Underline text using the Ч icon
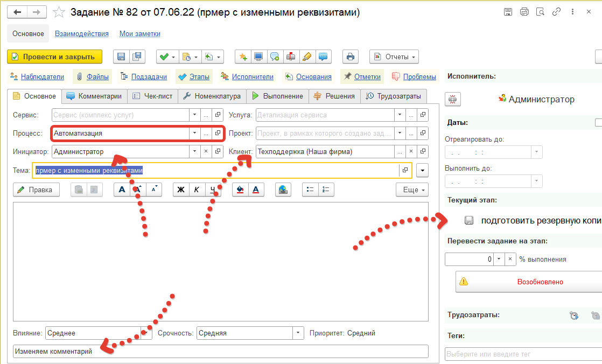The image size is (602, 364). [212, 190]
